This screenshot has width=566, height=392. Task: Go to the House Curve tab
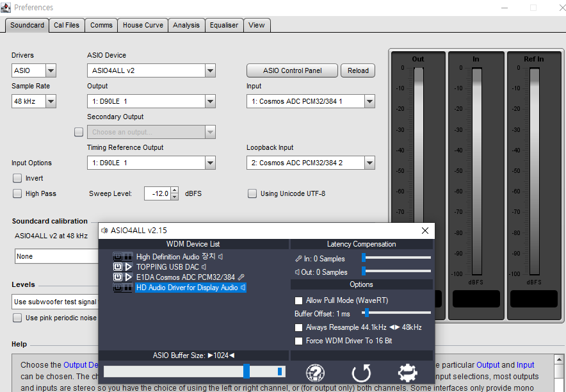coord(143,25)
